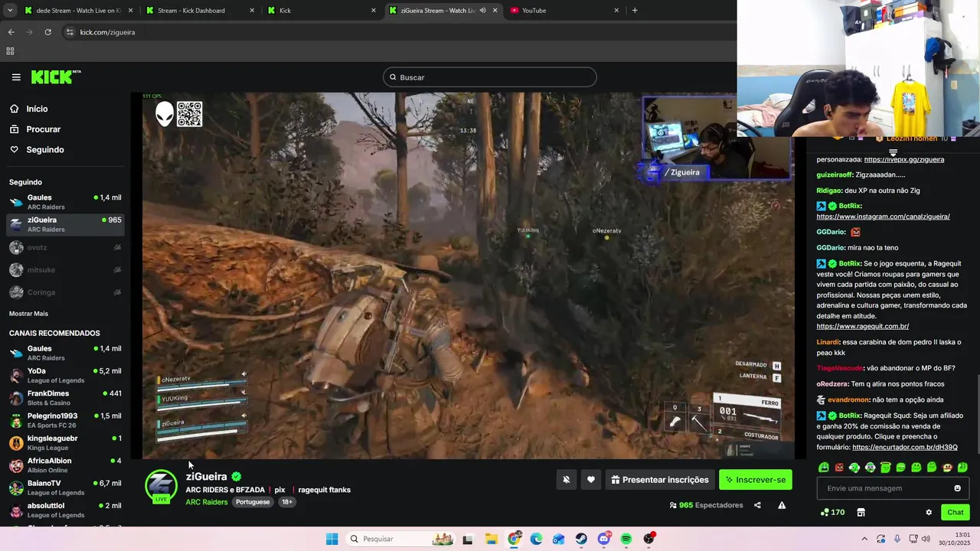The height and width of the screenshot is (551, 980).
Task: Click the 18+ tag
Action: point(287,502)
